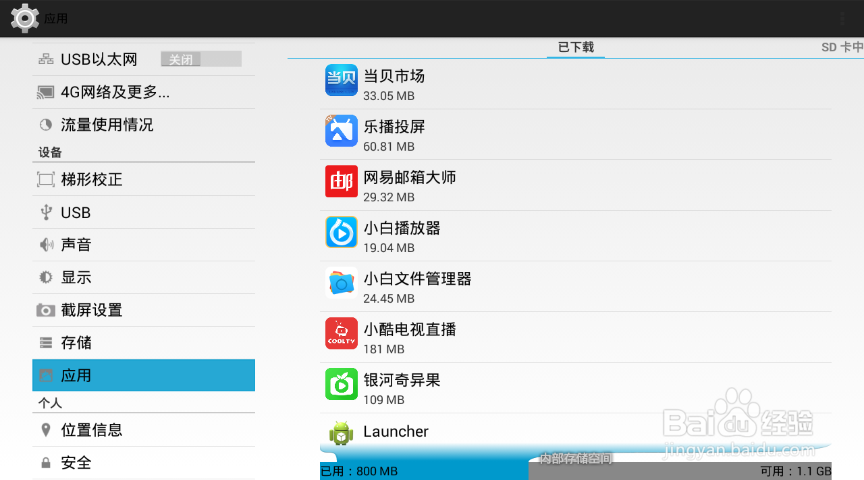Open the 乐播投屏 app icon

tap(341, 131)
